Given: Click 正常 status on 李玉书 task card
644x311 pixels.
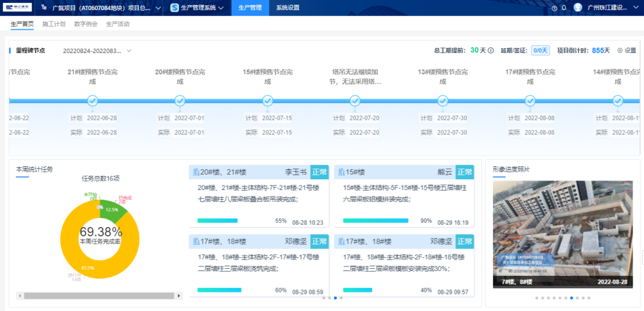Looking at the screenshot, I should pyautogui.click(x=320, y=172).
